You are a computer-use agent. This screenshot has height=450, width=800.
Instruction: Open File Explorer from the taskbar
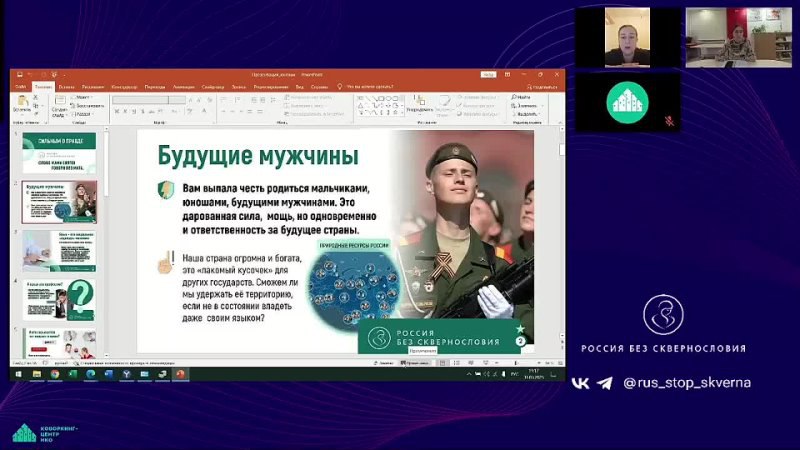click(x=37, y=374)
